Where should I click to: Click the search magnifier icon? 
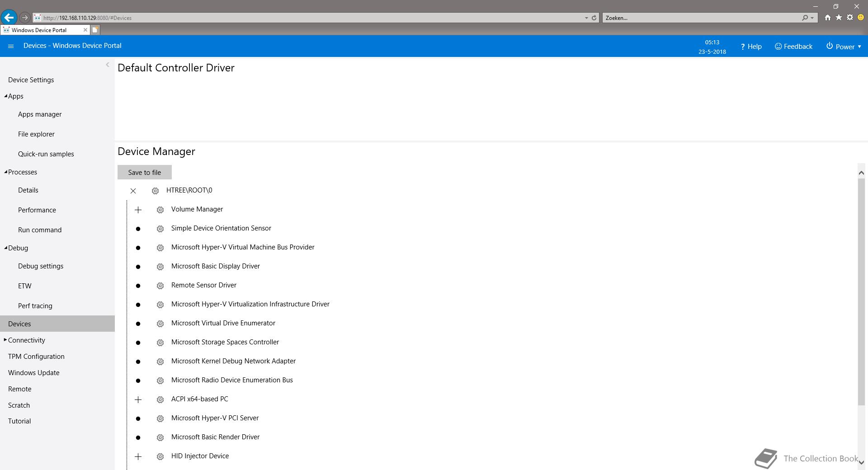tap(805, 18)
